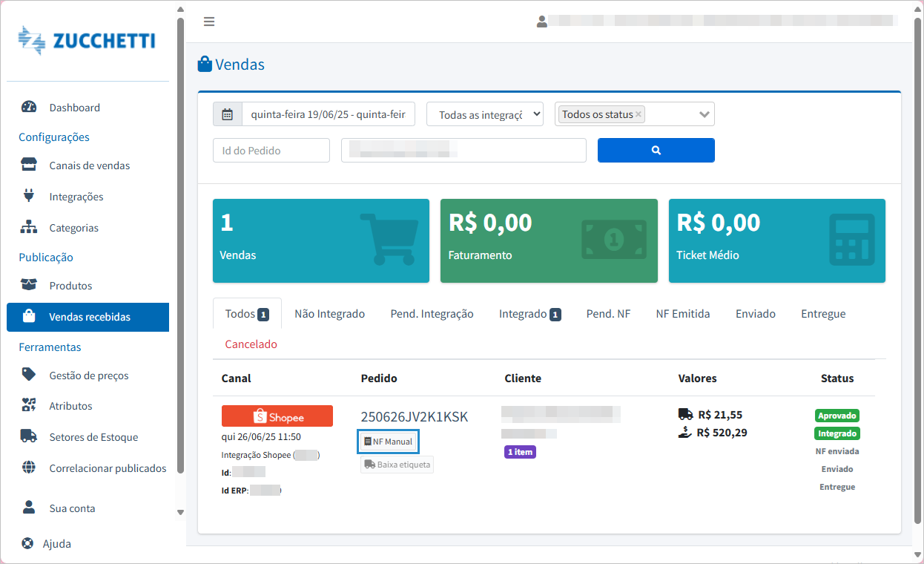Open the date range picker field
This screenshot has height=564, width=924.
pos(328,114)
